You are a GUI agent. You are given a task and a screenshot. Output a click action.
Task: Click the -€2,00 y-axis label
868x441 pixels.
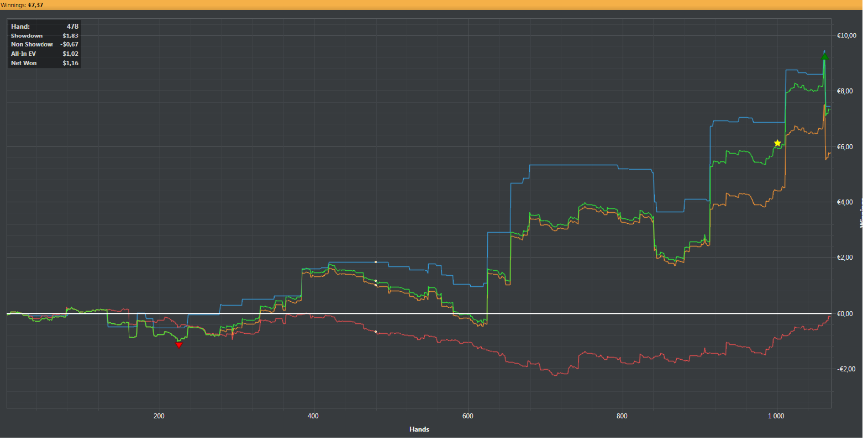point(846,369)
